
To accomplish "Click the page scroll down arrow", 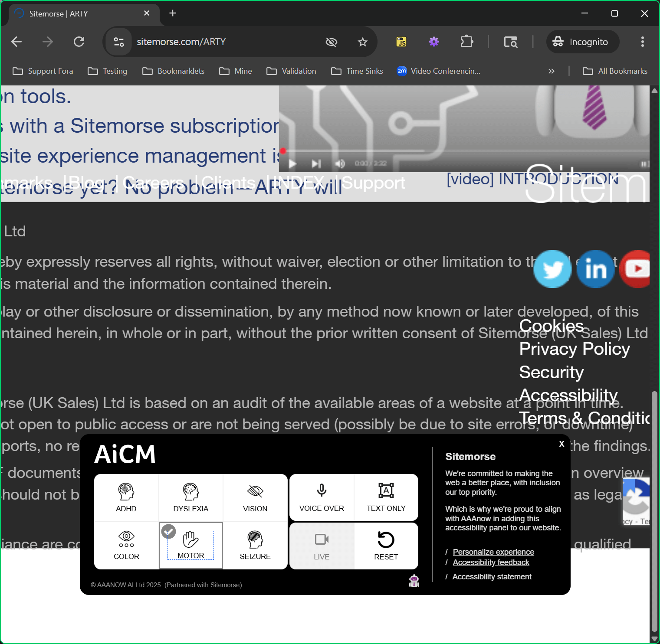I will (655, 639).
